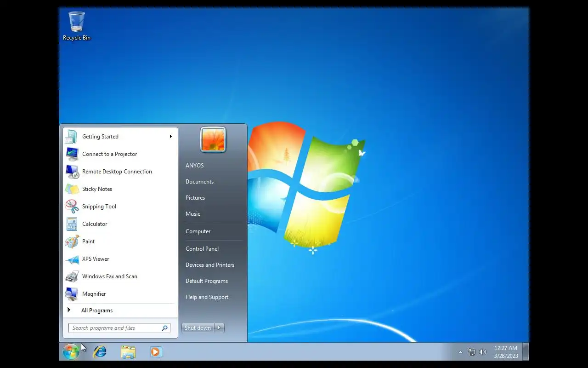
Task: Click the Start orb button
Action: 71,352
